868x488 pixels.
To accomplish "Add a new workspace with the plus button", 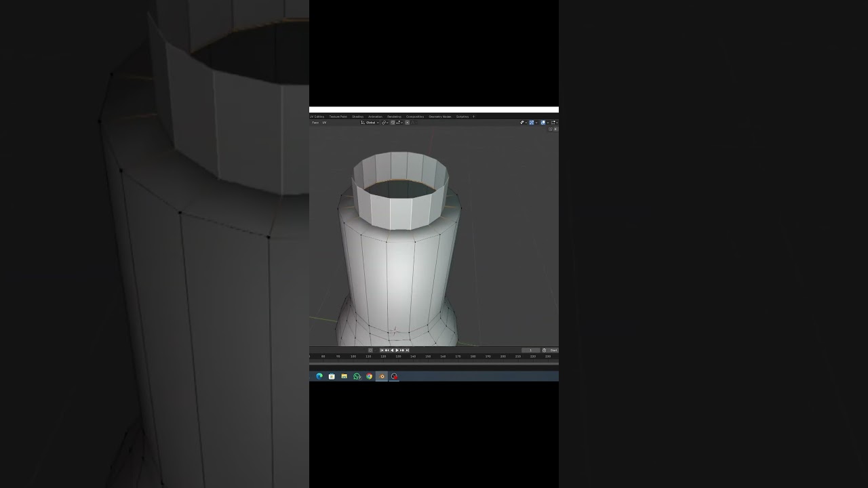I will (473, 117).
